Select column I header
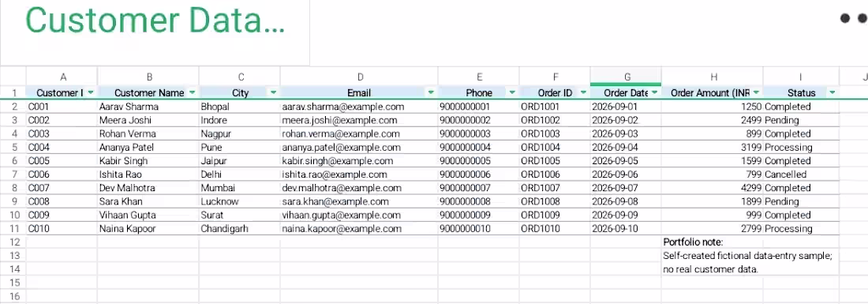868x304 pixels. [801, 77]
